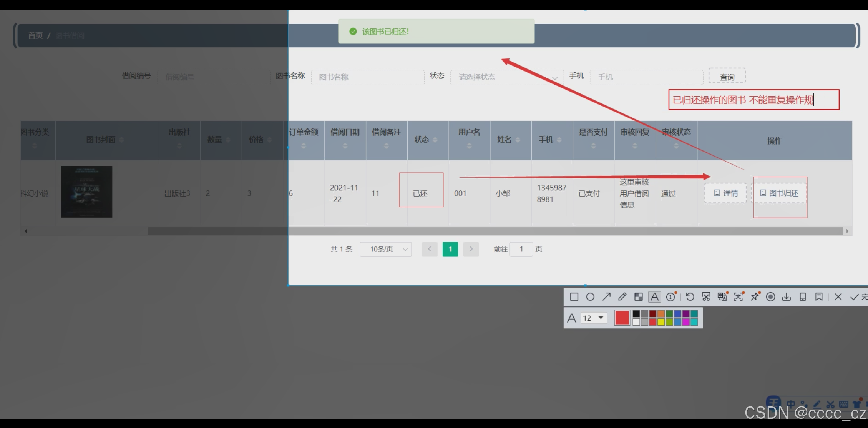
Task: Click the 图书名称 input field
Action: click(x=368, y=77)
